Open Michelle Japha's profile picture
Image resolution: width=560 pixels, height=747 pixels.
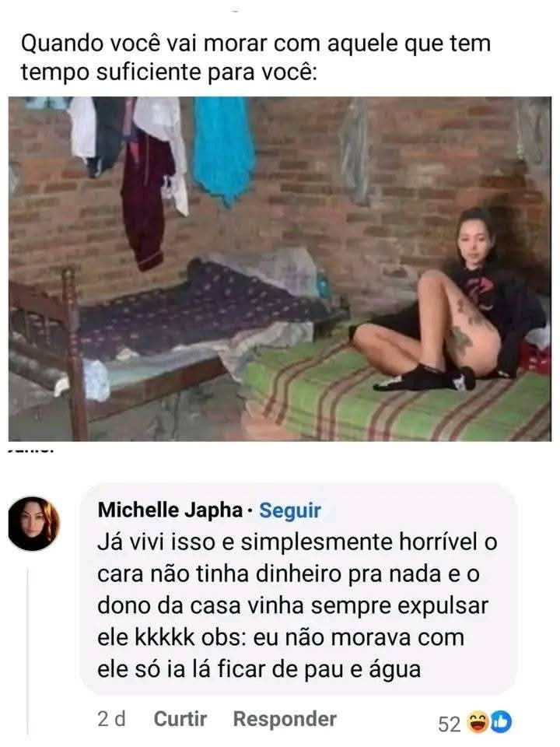pyautogui.click(x=33, y=524)
